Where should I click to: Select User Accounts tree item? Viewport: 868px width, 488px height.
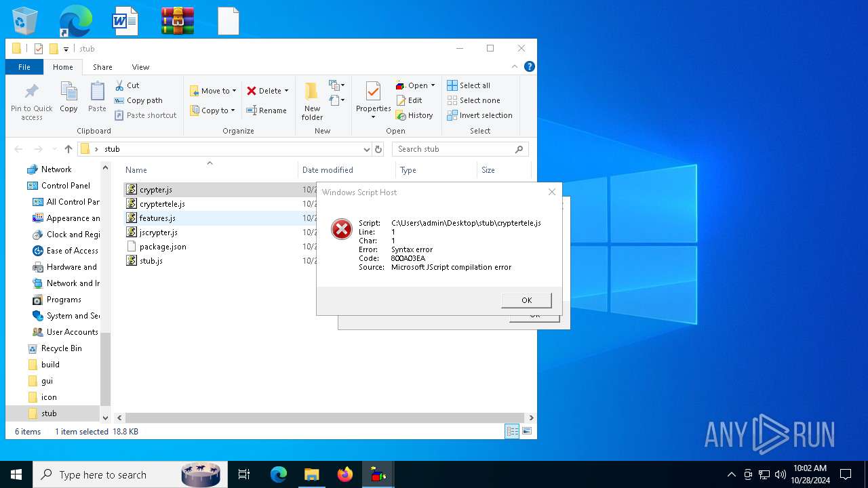[x=72, y=332]
